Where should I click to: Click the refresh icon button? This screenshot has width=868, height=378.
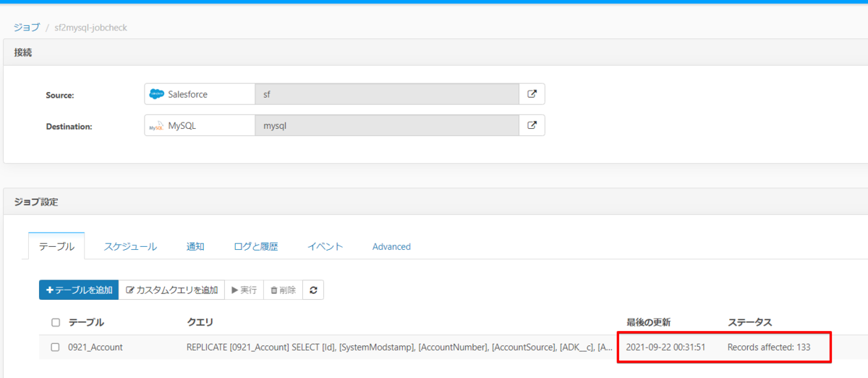[x=313, y=290]
